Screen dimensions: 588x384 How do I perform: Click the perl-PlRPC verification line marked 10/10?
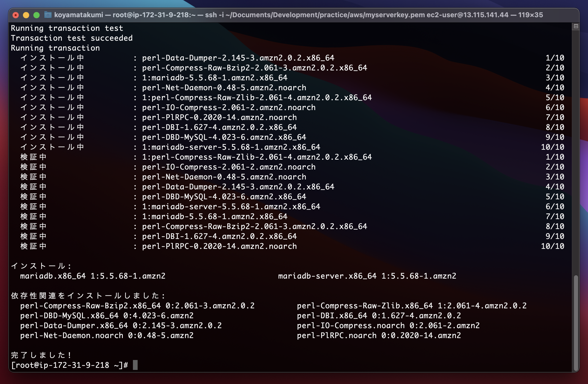point(219,246)
